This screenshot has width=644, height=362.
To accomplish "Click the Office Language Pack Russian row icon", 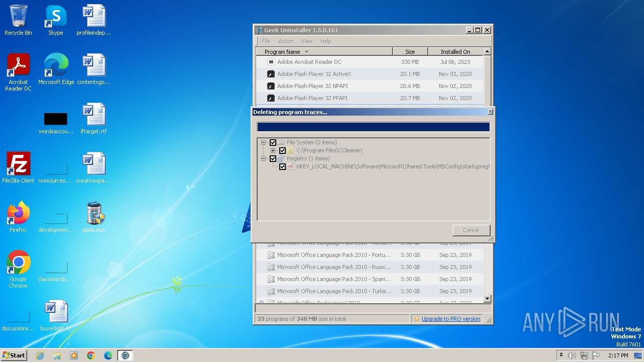I will (271, 267).
